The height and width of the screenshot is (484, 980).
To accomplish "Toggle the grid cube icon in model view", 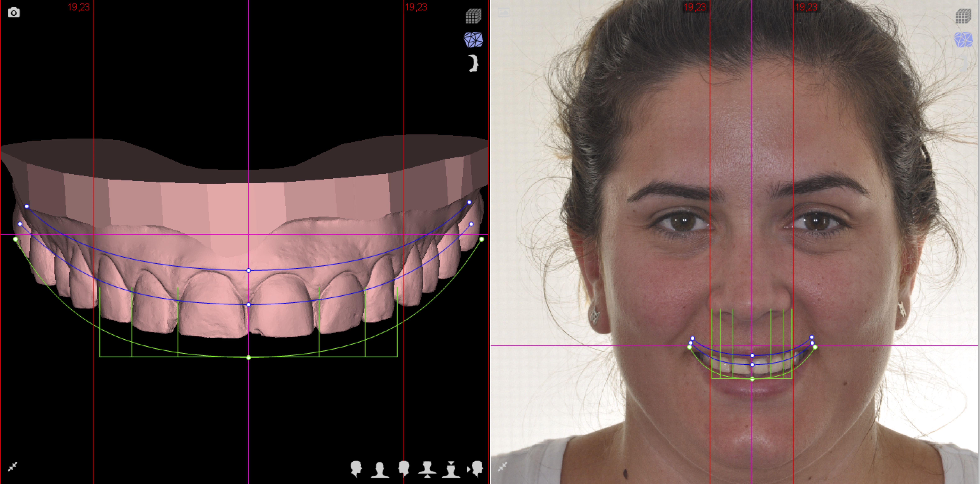I will pyautogui.click(x=473, y=16).
